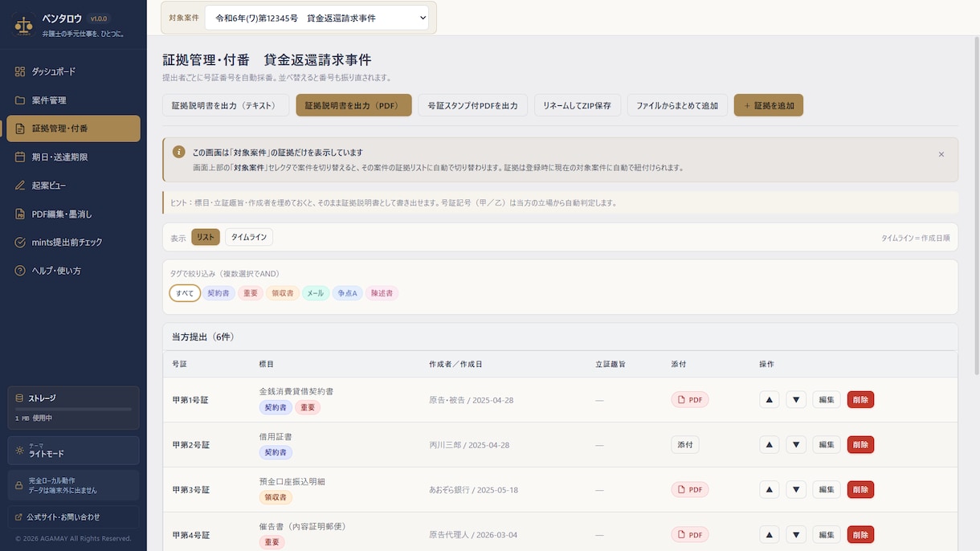Open PDF編集・墨消し in sidebar
The width and height of the screenshot is (980, 551).
[x=73, y=214]
